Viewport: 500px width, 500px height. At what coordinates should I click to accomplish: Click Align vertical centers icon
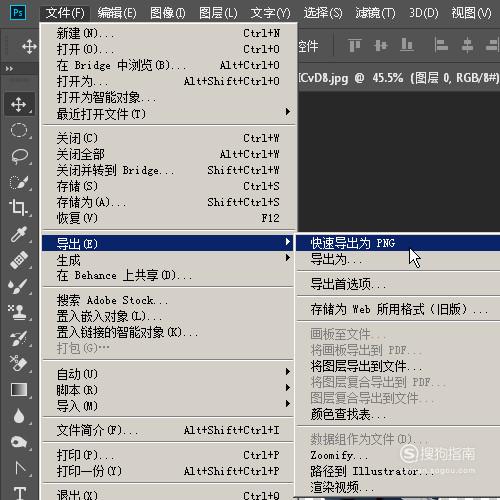tap(381, 45)
